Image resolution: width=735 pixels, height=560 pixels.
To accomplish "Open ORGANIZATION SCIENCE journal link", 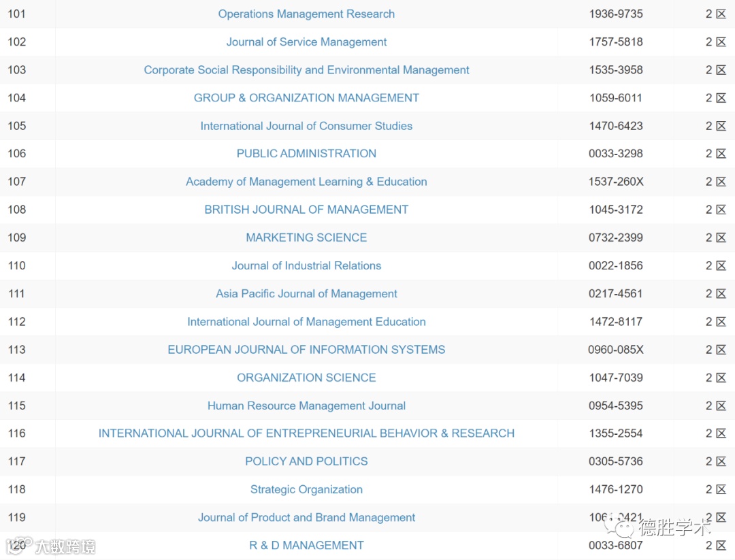I will (x=306, y=378).
